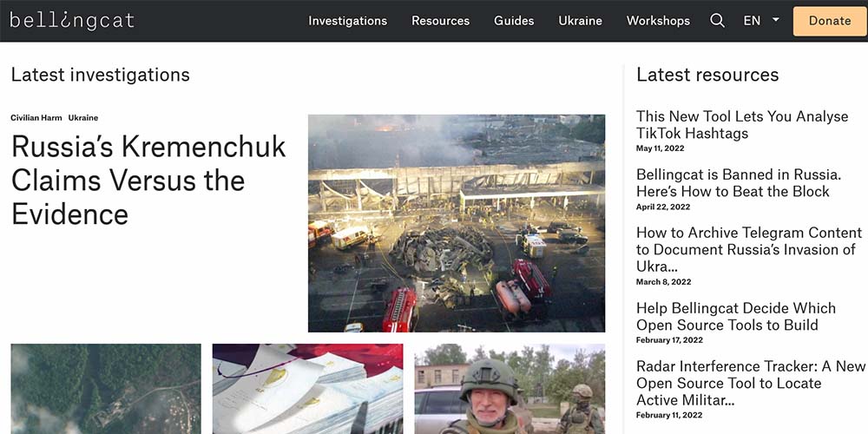Open Bellingcat is Banned in Russia article
The width and height of the screenshot is (868, 434).
click(739, 182)
